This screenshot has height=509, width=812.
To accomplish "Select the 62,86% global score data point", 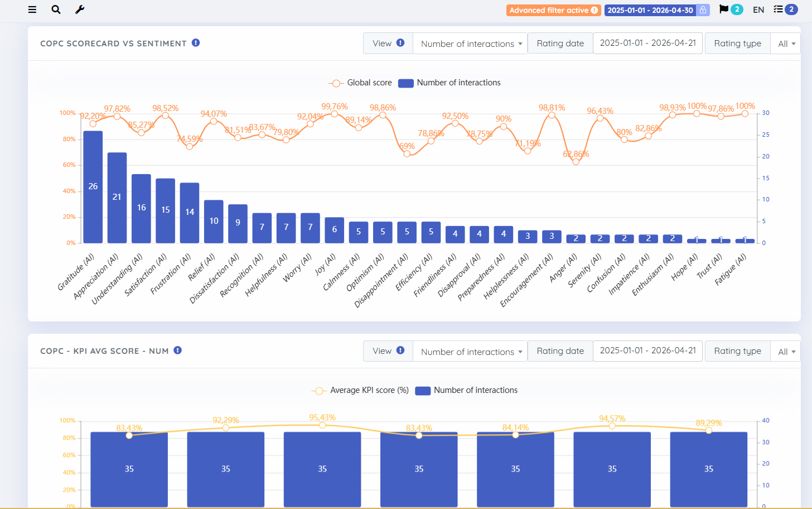I will [576, 162].
